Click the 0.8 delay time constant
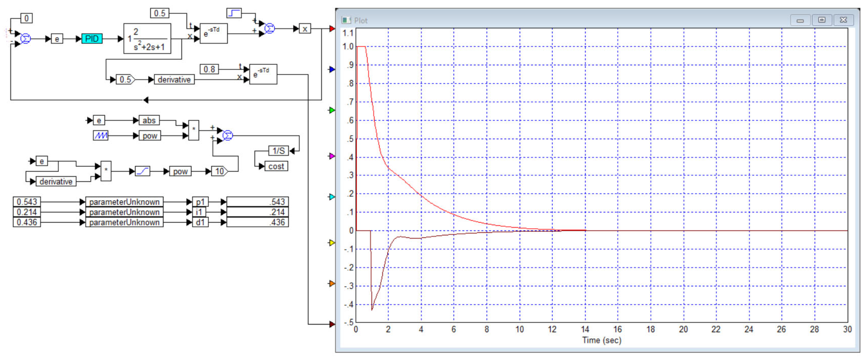Image resolution: width=868 pixels, height=360 pixels. [209, 69]
